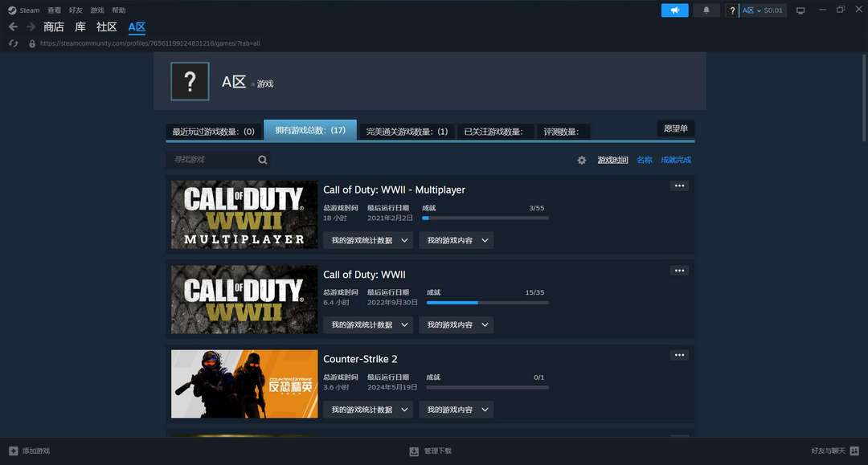Open Counter-Strike 2 title link
868x465 pixels.
click(360, 359)
